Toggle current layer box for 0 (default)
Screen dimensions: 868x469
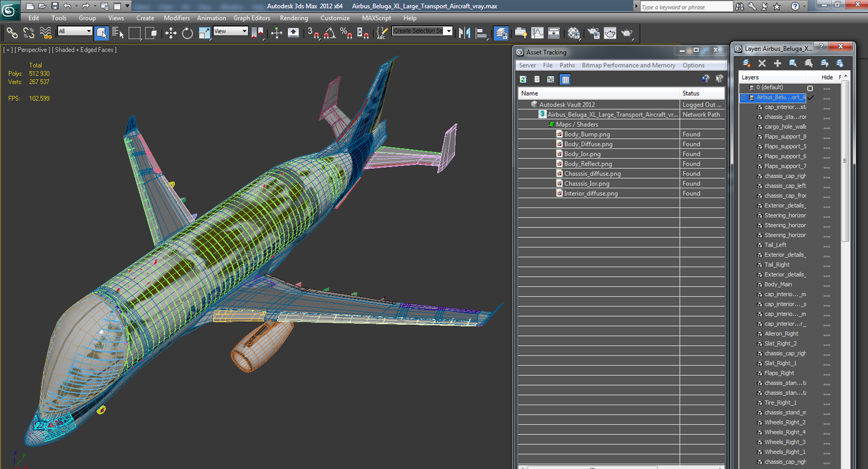coord(810,88)
